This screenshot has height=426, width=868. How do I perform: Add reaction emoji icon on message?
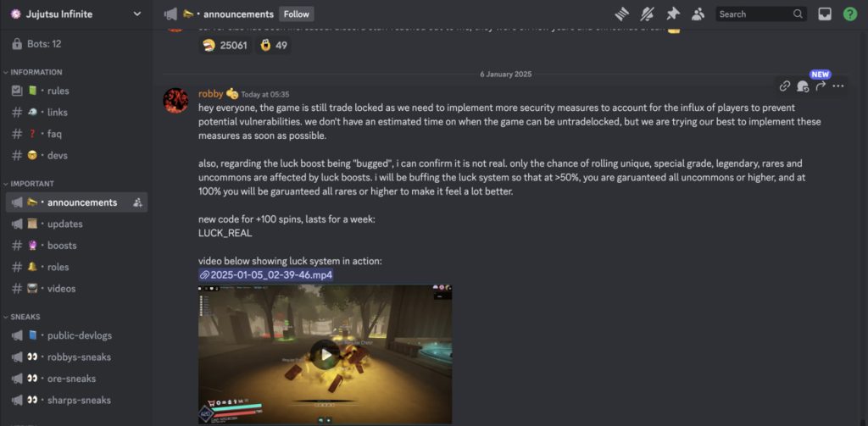click(x=803, y=86)
